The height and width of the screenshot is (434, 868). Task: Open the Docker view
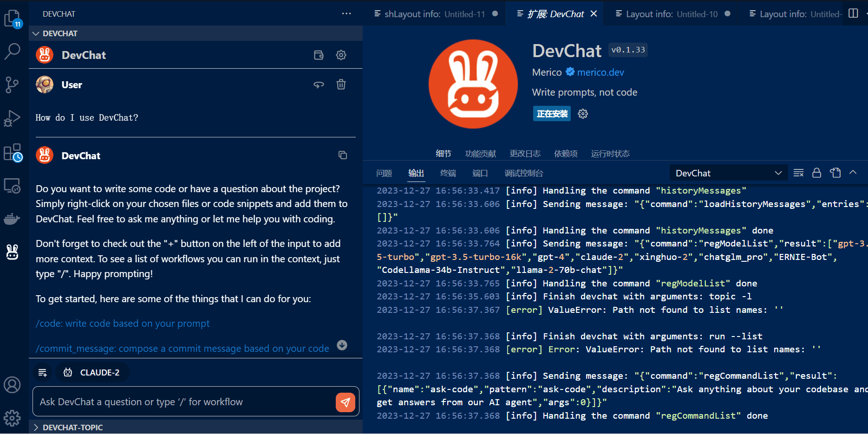[x=13, y=219]
